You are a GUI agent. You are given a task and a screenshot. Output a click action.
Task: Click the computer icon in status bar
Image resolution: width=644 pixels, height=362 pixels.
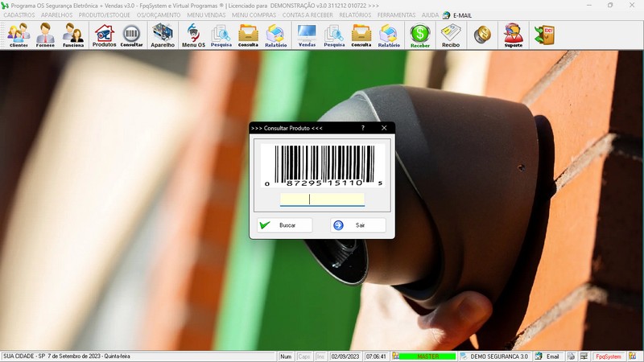584,356
